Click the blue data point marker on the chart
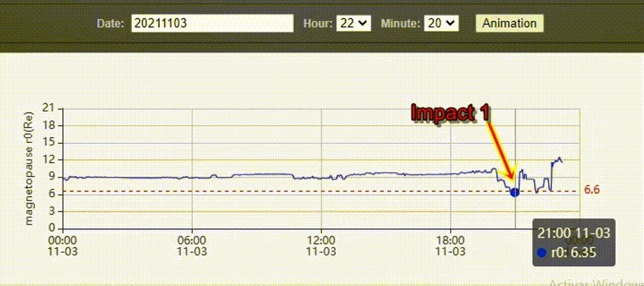Viewport: 644px width, 286px height. (515, 192)
